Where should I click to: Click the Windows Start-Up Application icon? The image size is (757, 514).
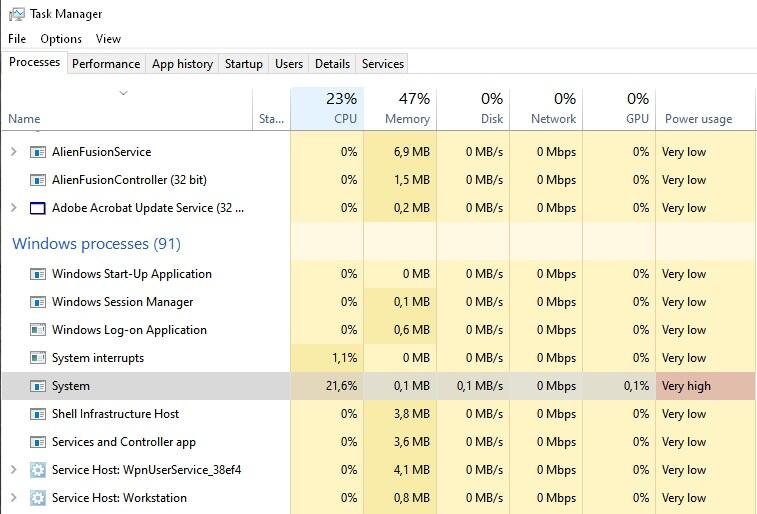[x=38, y=274]
